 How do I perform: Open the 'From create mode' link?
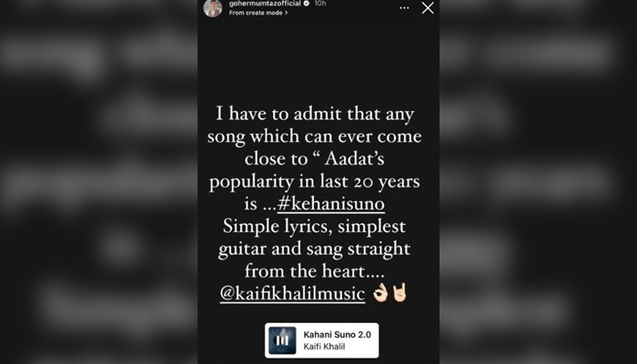[255, 15]
